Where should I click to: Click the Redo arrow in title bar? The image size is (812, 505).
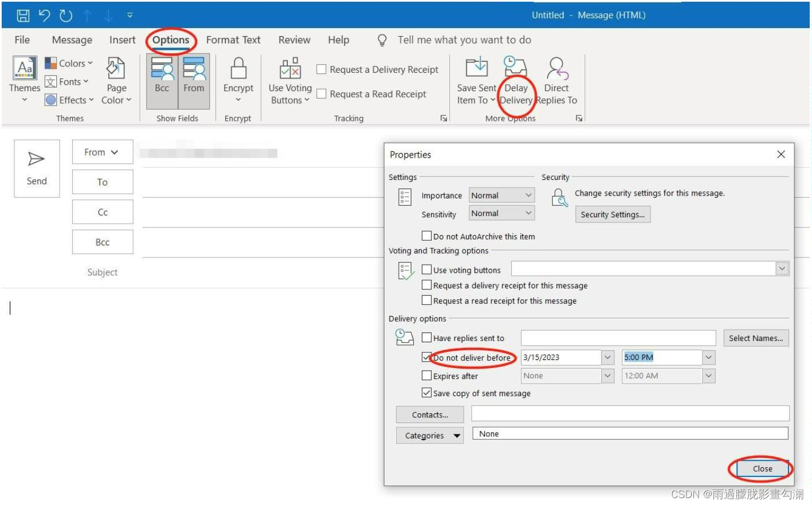tap(66, 15)
